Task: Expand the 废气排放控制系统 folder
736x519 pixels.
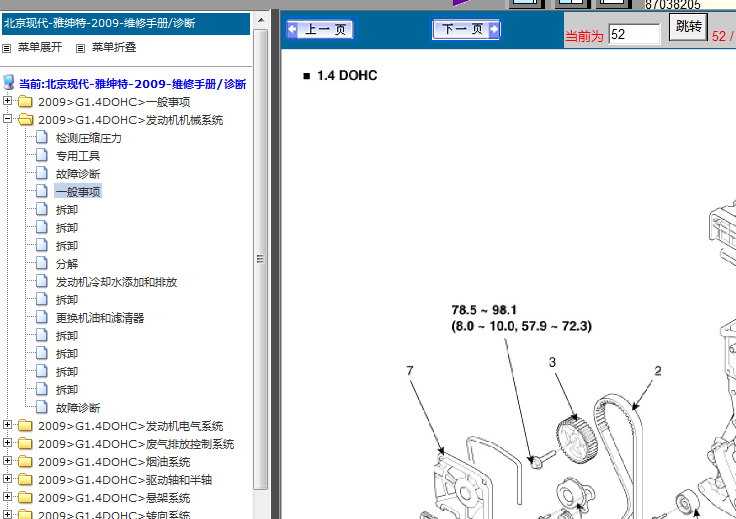Action: pyautogui.click(x=7, y=443)
